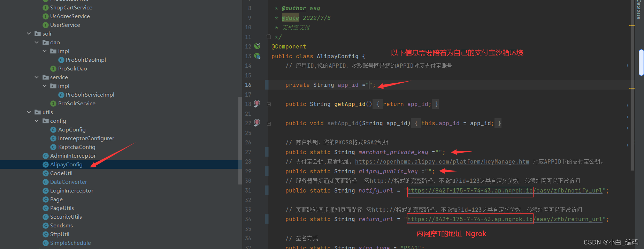This screenshot has height=249, width=644.
Task: Click the project tree scrollbar
Action: [240, 141]
